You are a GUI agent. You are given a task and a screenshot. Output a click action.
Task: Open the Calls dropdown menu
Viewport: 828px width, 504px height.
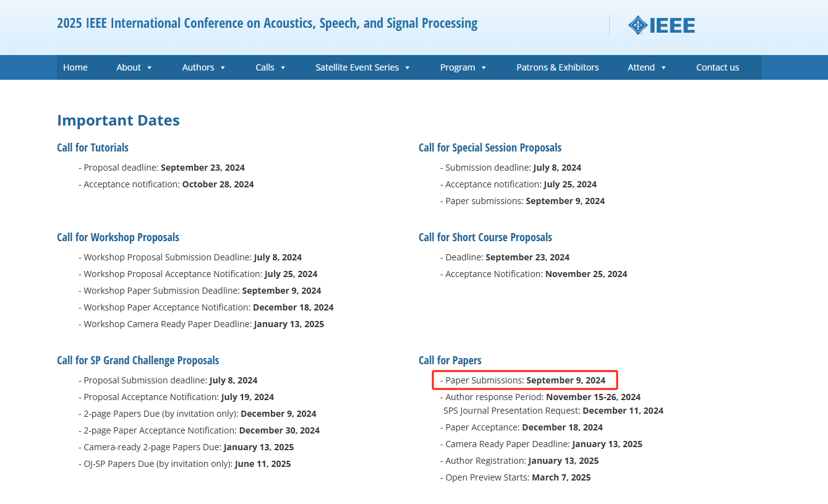pyautogui.click(x=270, y=67)
